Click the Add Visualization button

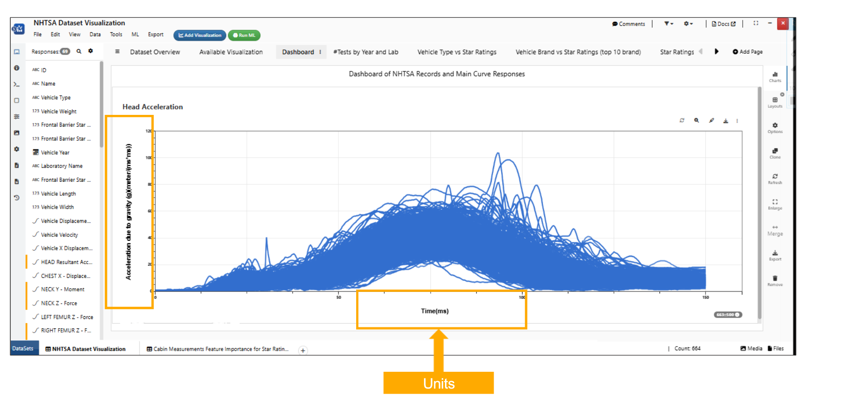coord(200,35)
